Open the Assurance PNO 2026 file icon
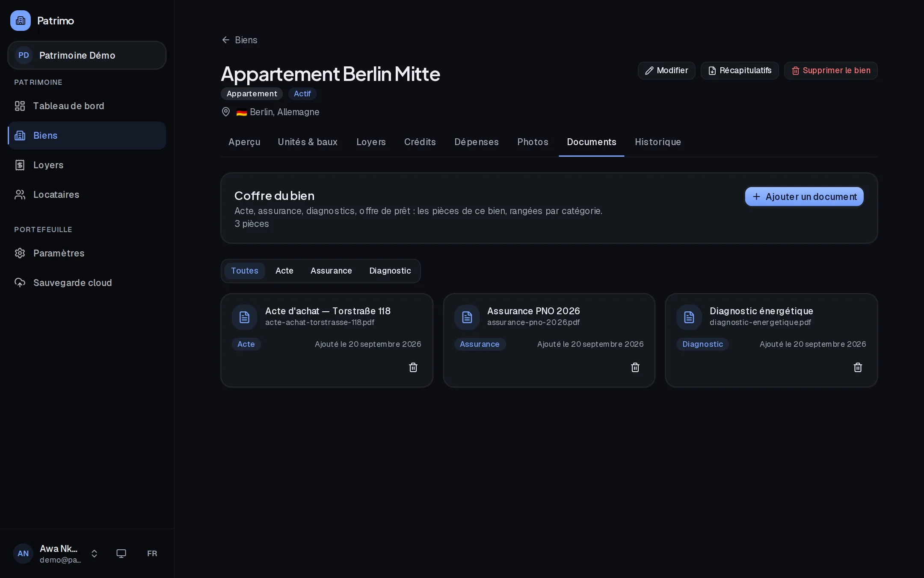Image resolution: width=924 pixels, height=578 pixels. 467,317
